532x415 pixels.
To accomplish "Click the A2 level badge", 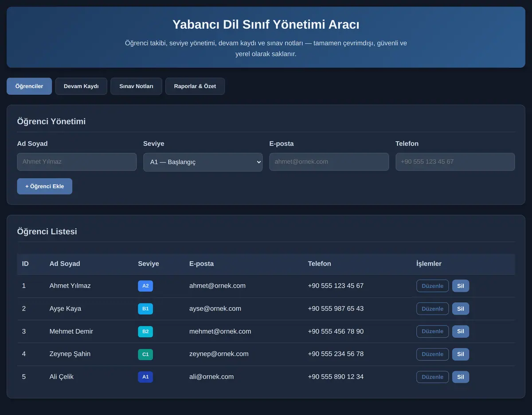I will pyautogui.click(x=145, y=286).
